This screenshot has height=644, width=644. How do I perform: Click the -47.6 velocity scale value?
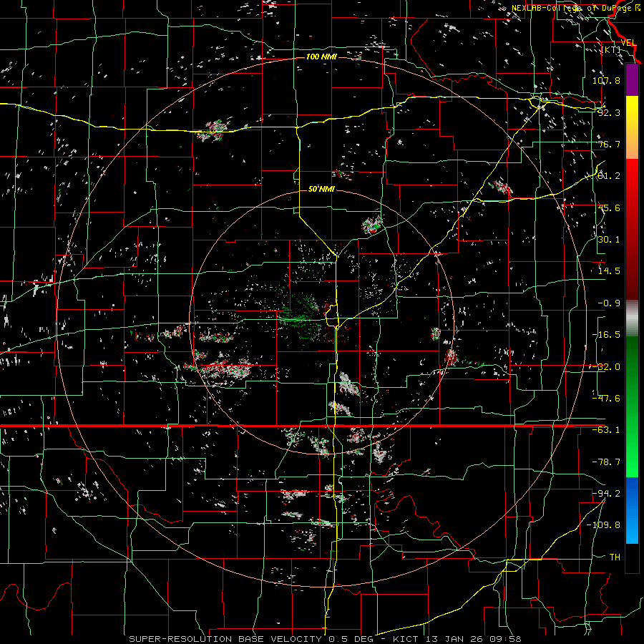pyautogui.click(x=606, y=399)
